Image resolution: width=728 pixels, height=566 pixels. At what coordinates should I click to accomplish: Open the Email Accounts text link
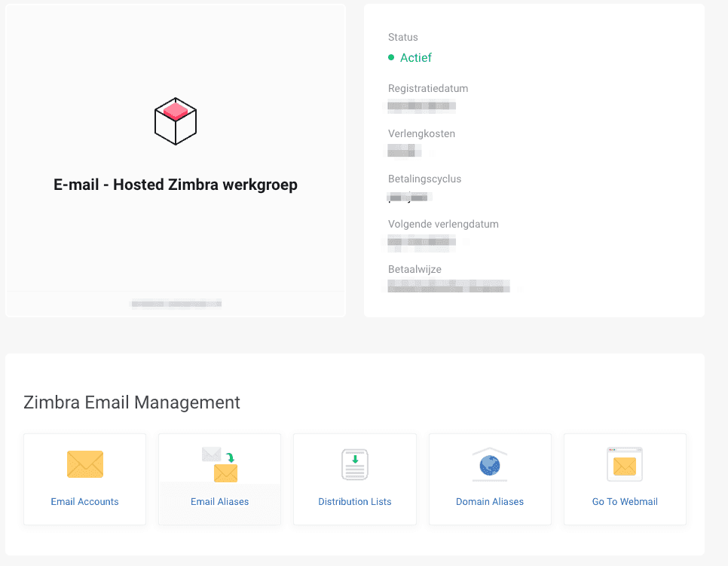point(84,501)
